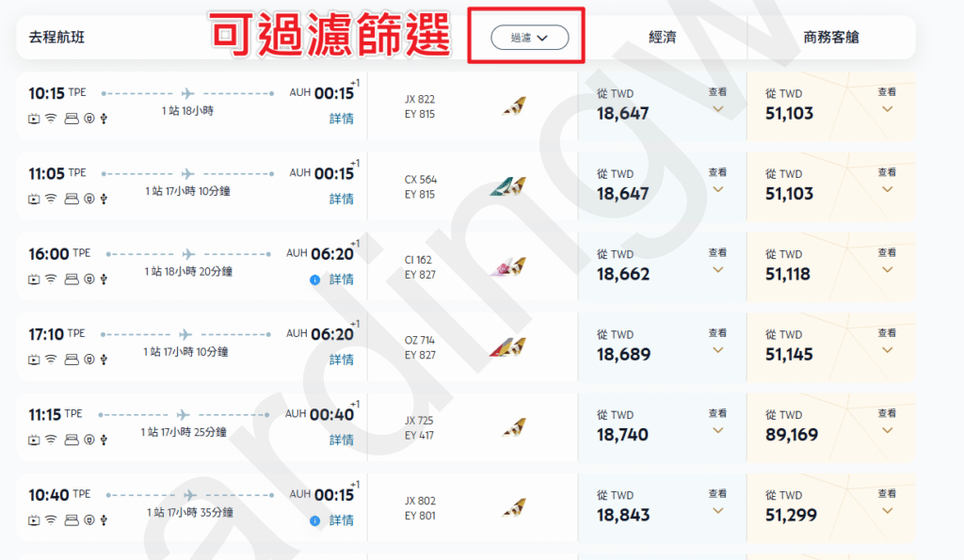Click the blue info icon on 16:00 flight

[314, 280]
